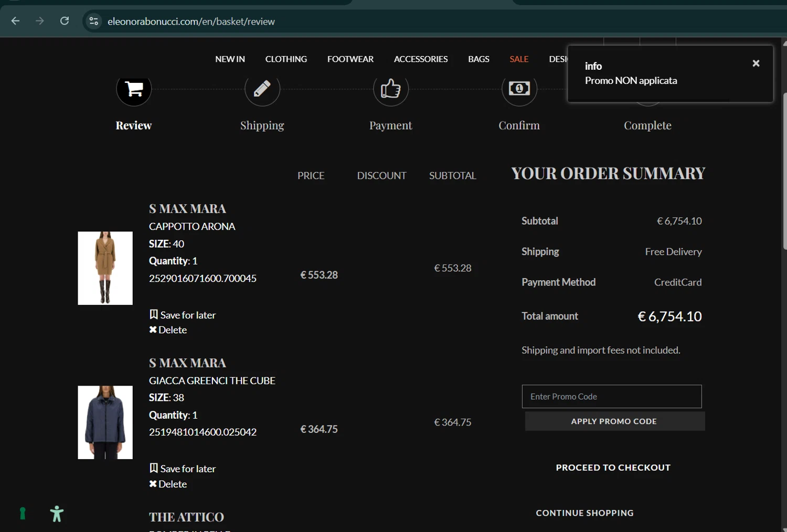Click the Complete step label
Image resolution: width=787 pixels, height=532 pixels.
647,125
